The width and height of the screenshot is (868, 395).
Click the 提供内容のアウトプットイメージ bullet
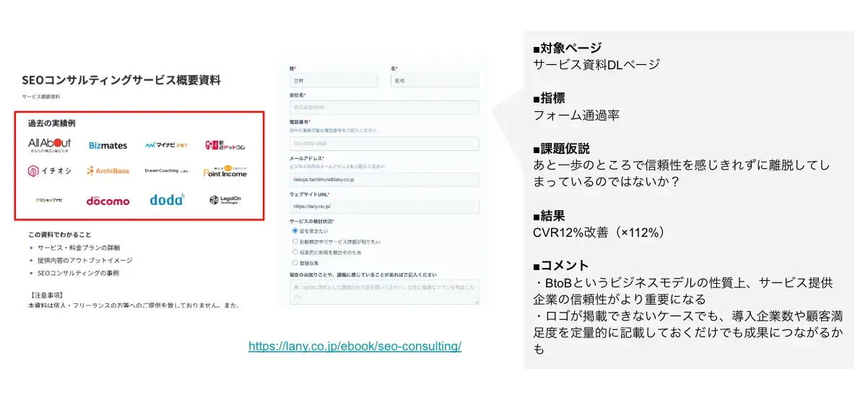[x=84, y=260]
